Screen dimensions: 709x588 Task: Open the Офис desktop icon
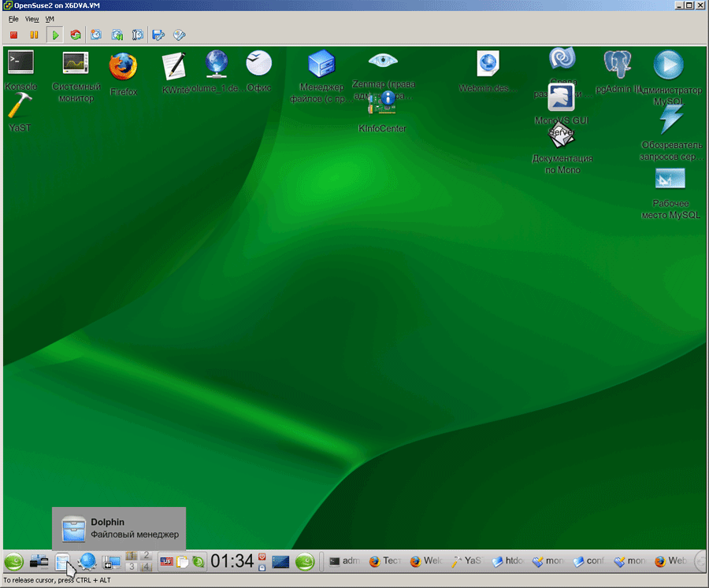[x=258, y=71]
